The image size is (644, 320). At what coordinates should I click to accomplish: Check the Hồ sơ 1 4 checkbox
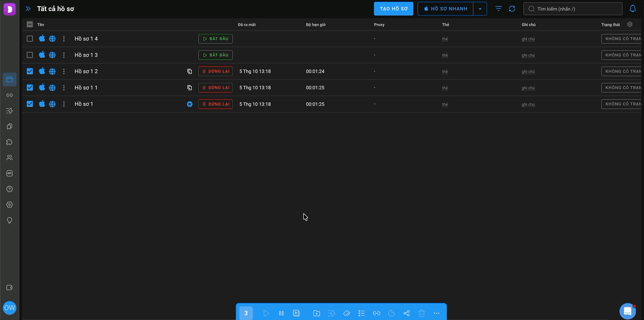tap(30, 39)
